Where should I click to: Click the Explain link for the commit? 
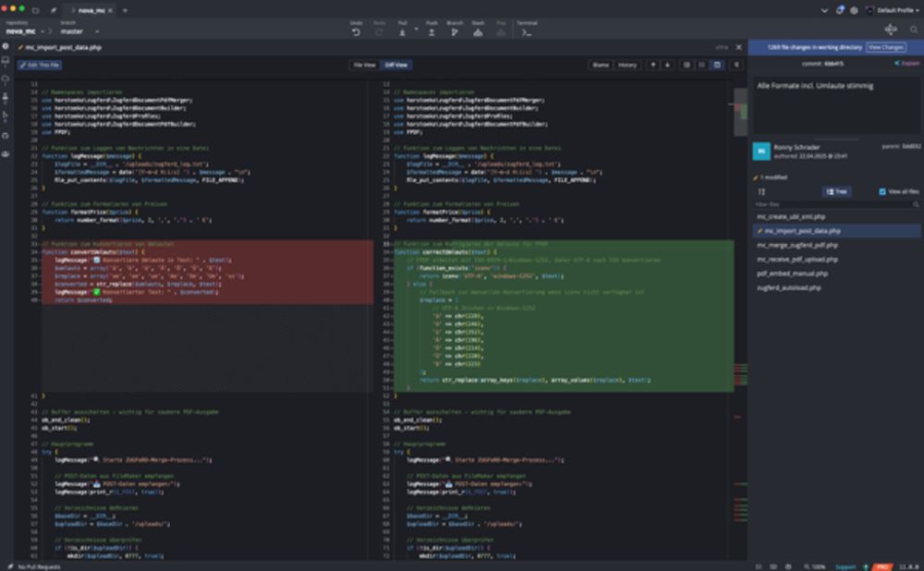coord(907,63)
